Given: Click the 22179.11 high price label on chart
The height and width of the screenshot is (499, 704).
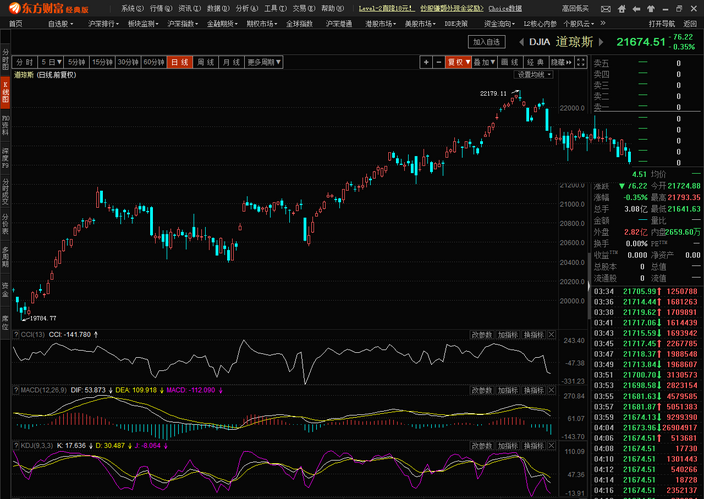Looking at the screenshot, I should click(x=493, y=93).
